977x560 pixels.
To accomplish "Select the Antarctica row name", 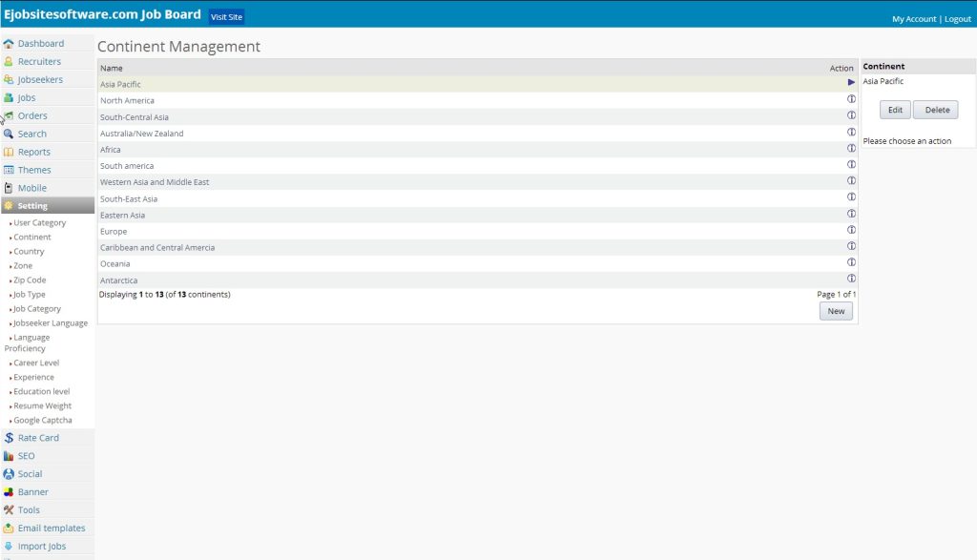I will (119, 280).
